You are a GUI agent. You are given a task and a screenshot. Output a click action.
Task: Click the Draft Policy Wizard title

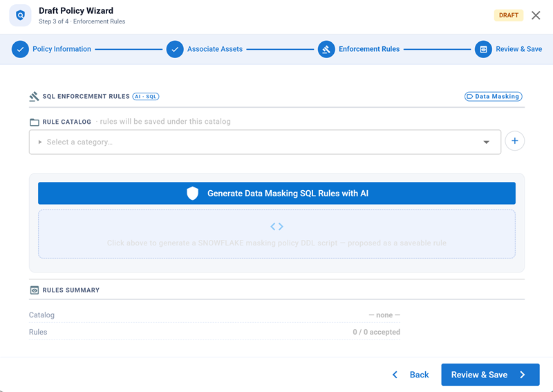point(76,10)
